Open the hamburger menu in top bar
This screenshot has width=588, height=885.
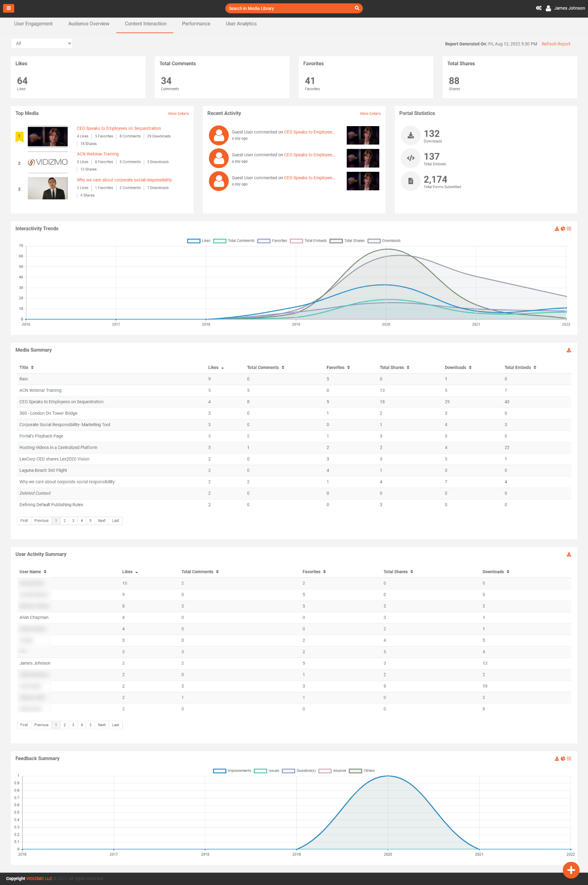pos(8,8)
